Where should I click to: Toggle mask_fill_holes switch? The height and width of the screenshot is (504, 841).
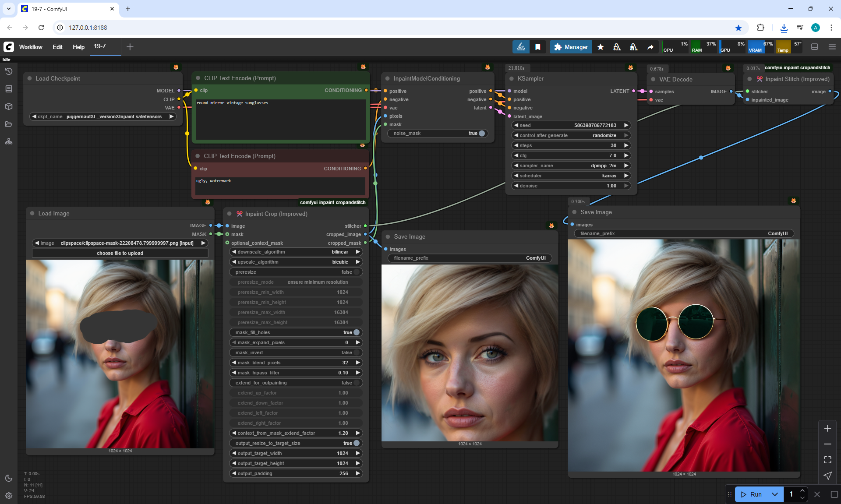pyautogui.click(x=356, y=332)
